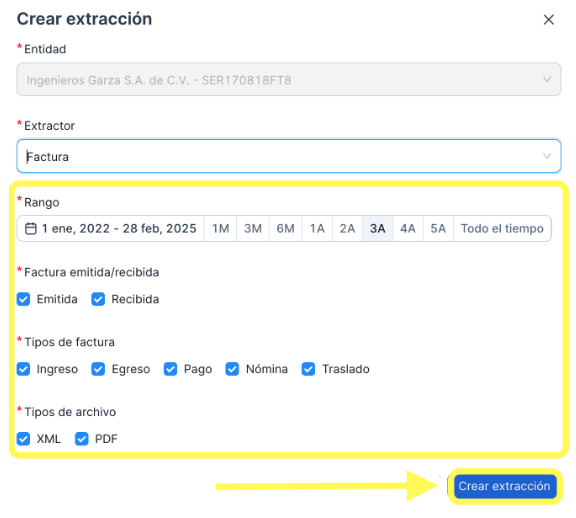576x518 pixels.
Task: Open the calendar icon in Rango
Action: click(x=30, y=229)
